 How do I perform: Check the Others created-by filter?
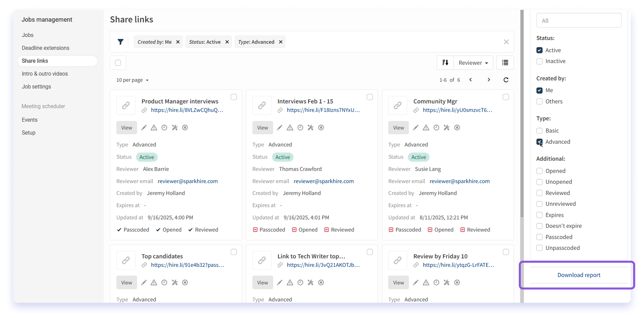pos(539,101)
